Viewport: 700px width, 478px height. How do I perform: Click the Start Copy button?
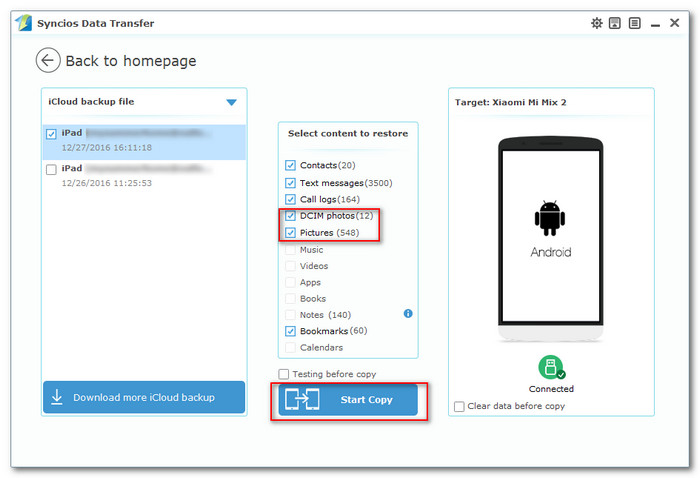tap(348, 399)
